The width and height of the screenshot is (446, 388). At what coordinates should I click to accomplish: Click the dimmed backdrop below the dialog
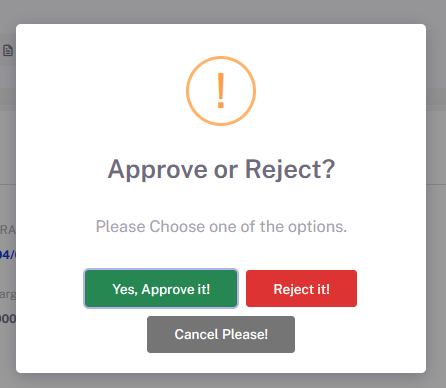click(x=221, y=381)
